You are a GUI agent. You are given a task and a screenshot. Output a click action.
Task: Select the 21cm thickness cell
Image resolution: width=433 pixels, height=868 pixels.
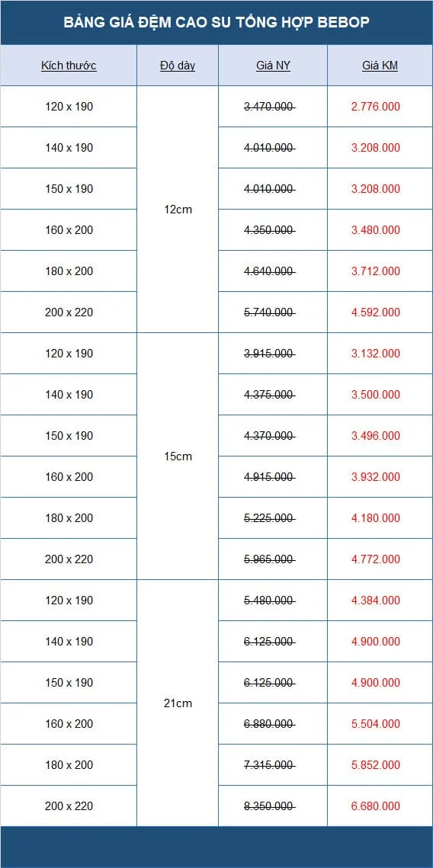click(178, 703)
